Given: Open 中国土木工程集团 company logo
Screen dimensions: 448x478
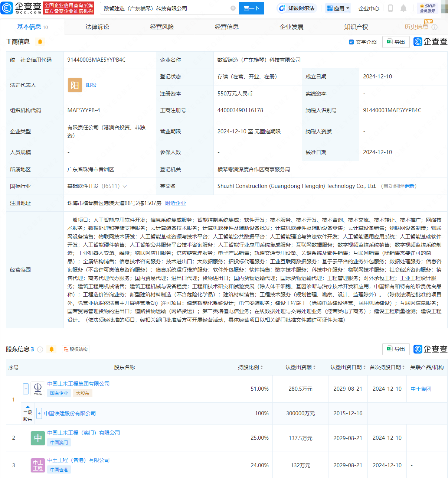Looking at the screenshot, I should [37, 389].
